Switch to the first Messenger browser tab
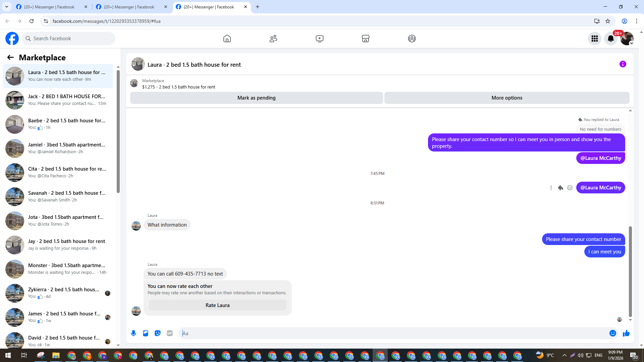 pyautogui.click(x=50, y=7)
